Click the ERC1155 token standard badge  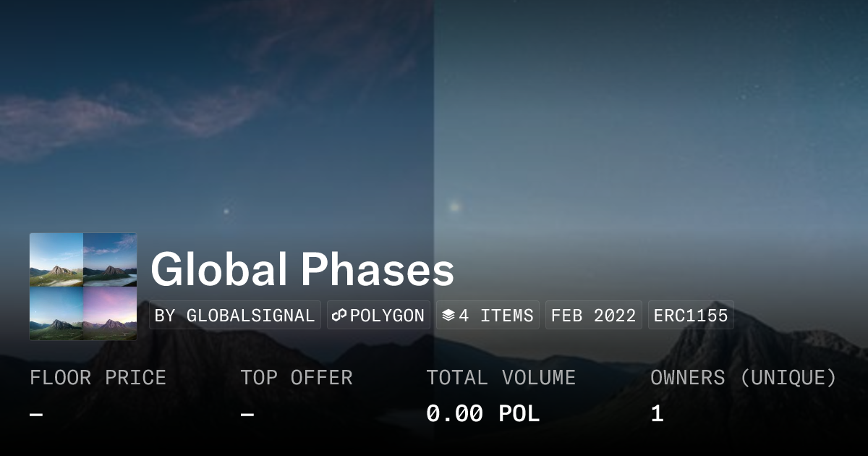click(691, 316)
